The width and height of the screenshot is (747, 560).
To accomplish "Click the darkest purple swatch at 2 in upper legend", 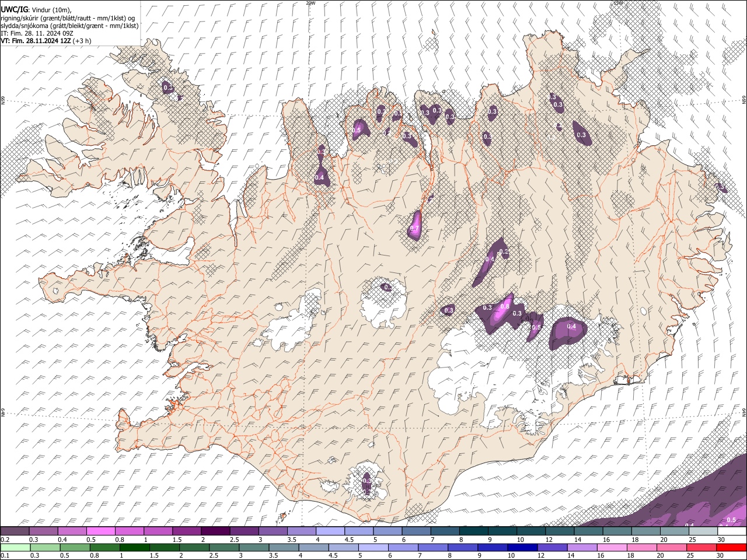I will coord(215,531).
